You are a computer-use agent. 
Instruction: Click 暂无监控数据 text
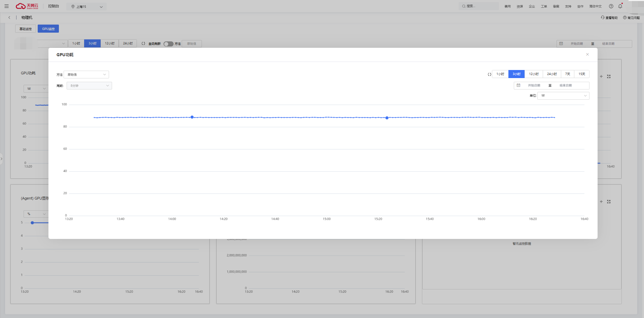[522, 244]
